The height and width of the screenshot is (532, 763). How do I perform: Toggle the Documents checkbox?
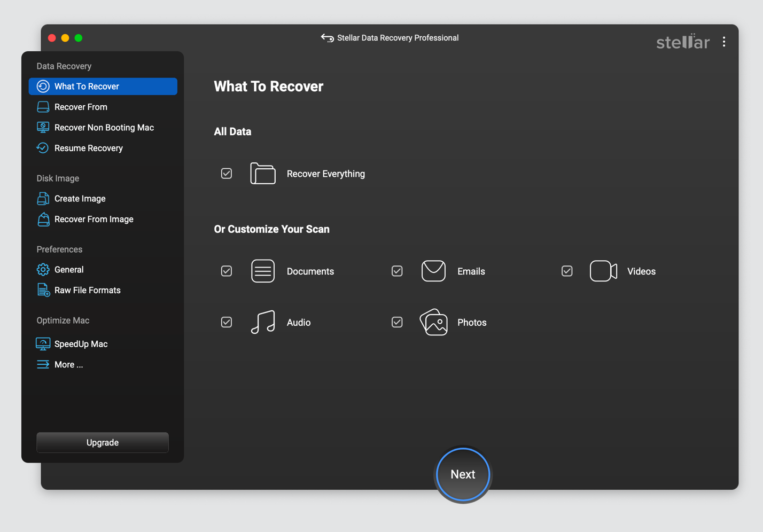click(227, 271)
